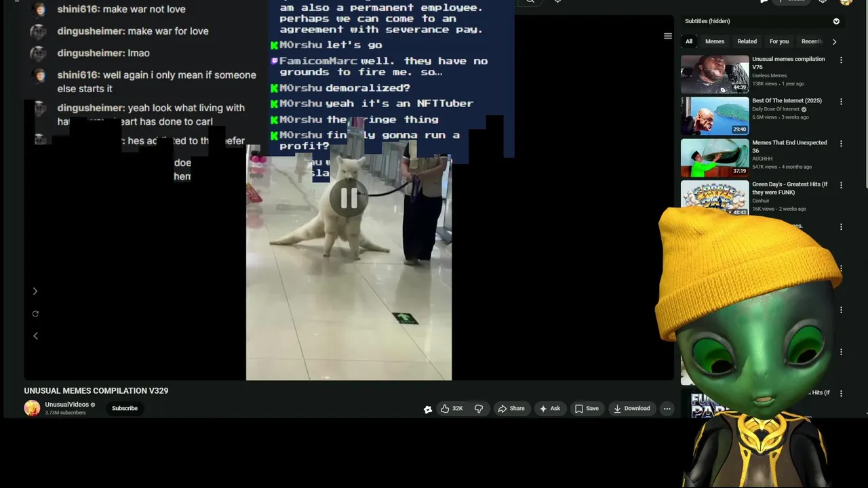Click M0rshu 'let's go' chat line
This screenshot has height=488, width=868.
[327, 45]
